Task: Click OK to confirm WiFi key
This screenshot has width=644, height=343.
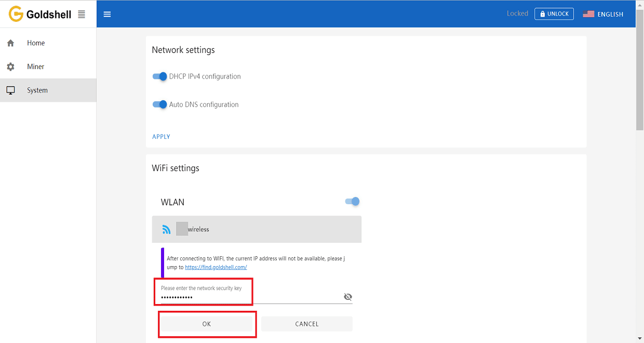Action: tap(207, 324)
